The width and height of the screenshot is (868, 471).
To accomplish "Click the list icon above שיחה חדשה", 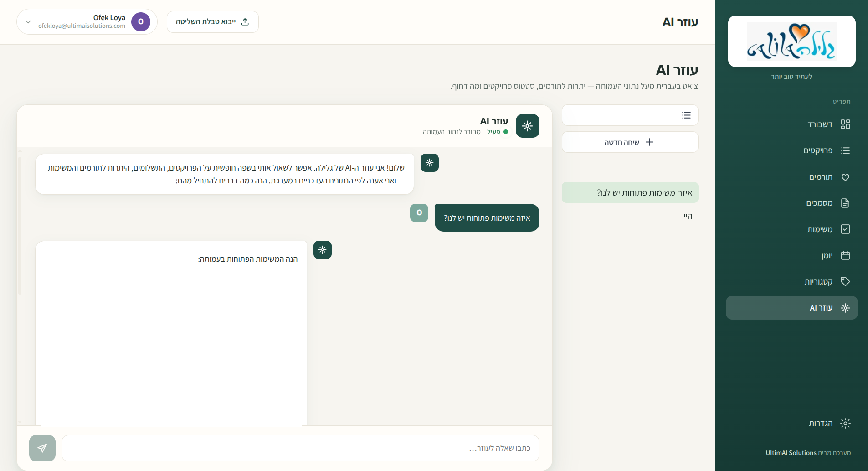I will [686, 115].
